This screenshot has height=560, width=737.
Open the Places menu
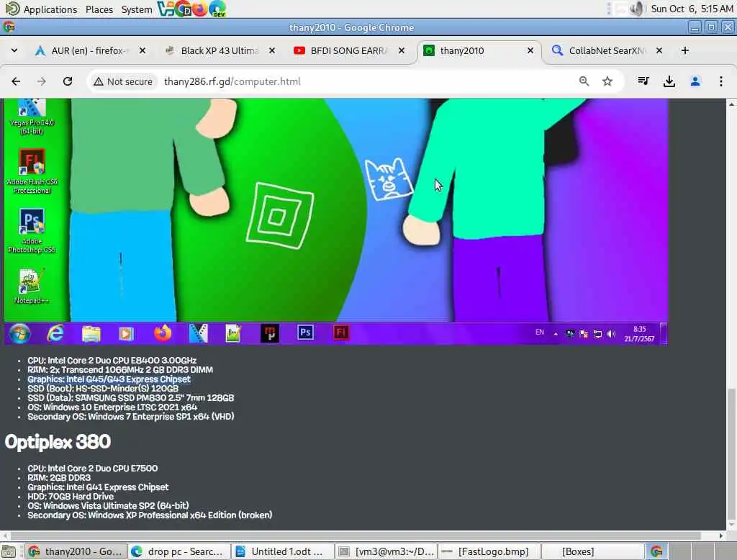99,9
